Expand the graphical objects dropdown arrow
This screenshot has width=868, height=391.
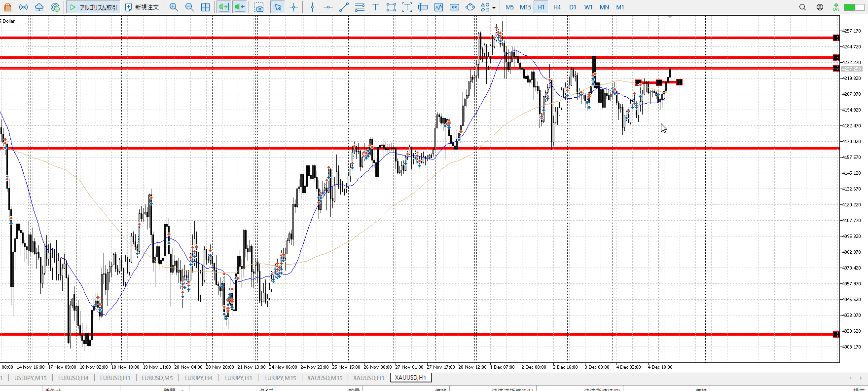494,8
